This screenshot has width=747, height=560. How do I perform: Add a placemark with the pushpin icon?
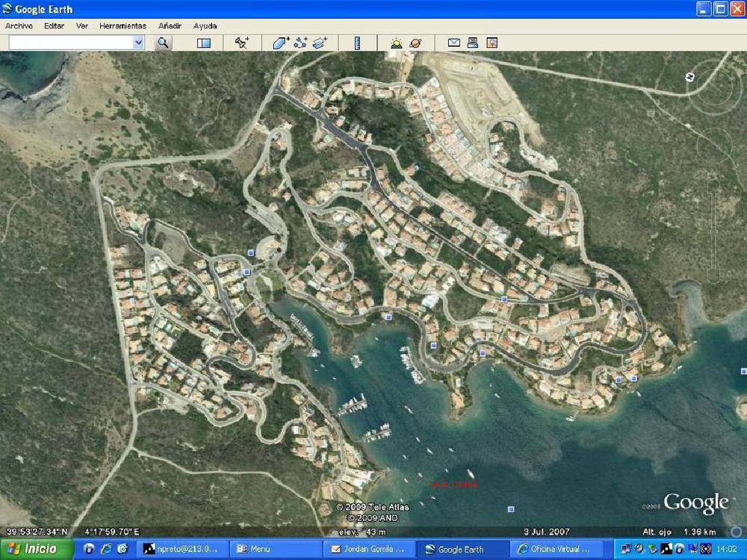[x=242, y=43]
